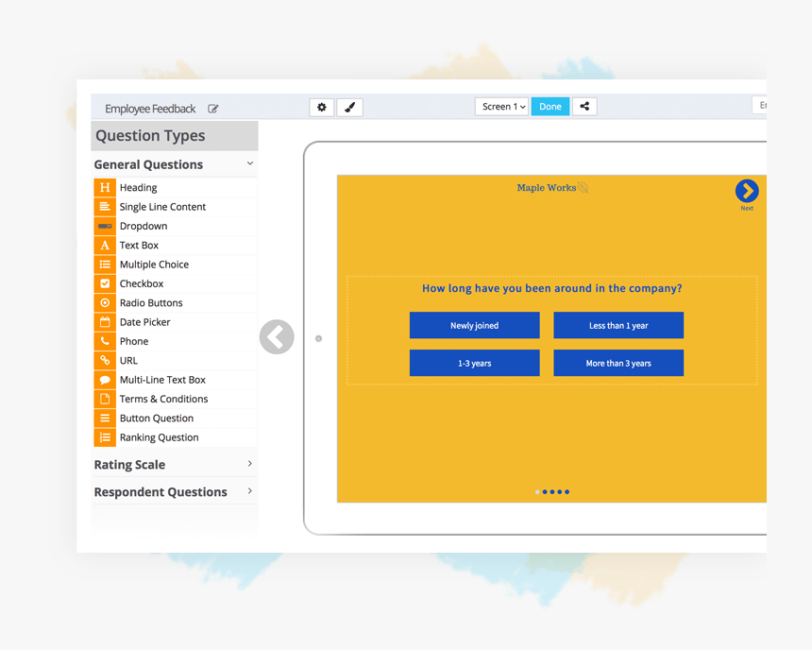Screen dimensions: 812x650
Task: Click the Phone handset icon
Action: (105, 341)
